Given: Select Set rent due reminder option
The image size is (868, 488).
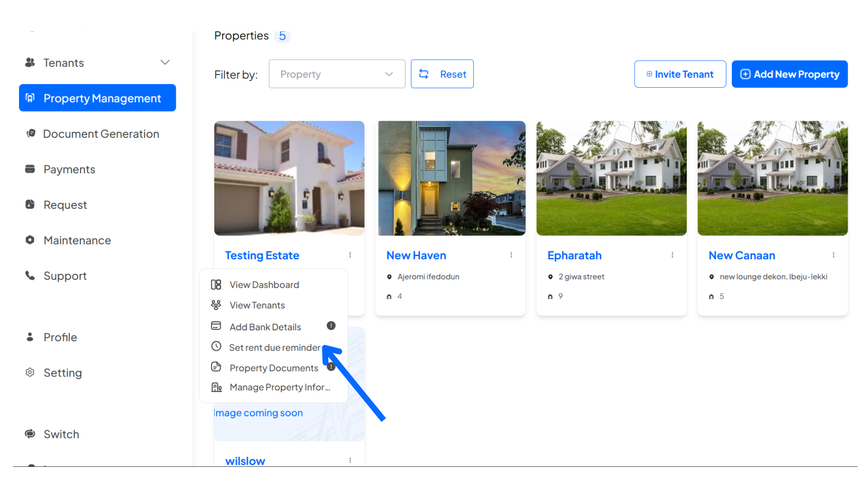Looking at the screenshot, I should click(275, 347).
